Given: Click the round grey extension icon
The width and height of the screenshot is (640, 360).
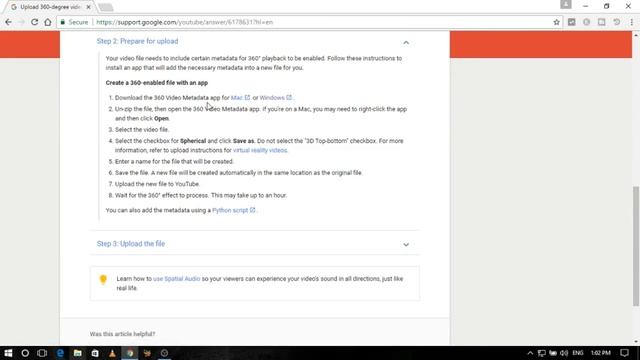Looking at the screenshot, I should tap(587, 22).
